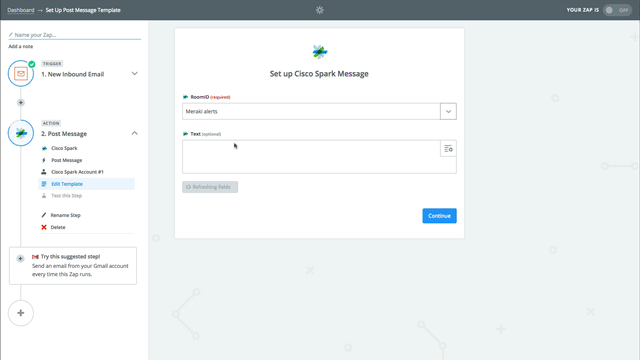Click the small plus between steps

pyautogui.click(x=20, y=102)
